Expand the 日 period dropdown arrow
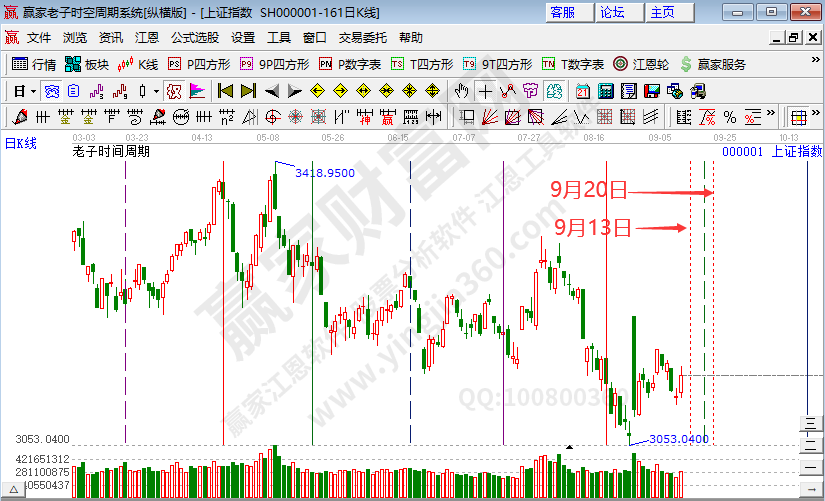Image resolution: width=825 pixels, height=501 pixels. click(33, 91)
